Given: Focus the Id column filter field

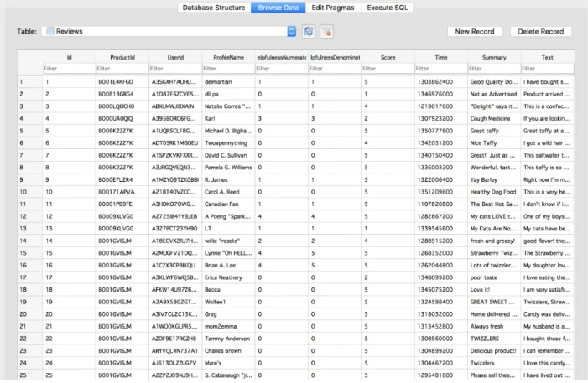Looking at the screenshot, I should point(69,69).
